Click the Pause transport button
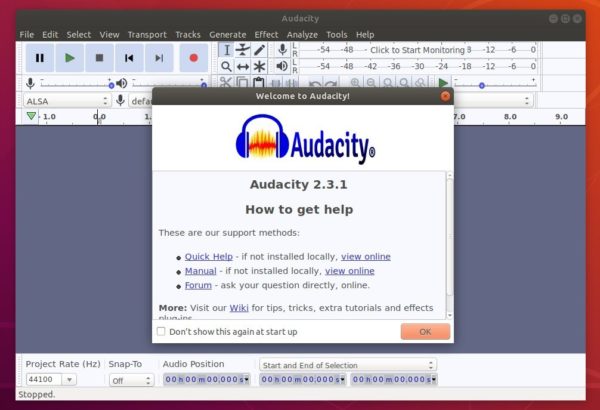Viewport: 600px width, 410px height. (x=40, y=58)
